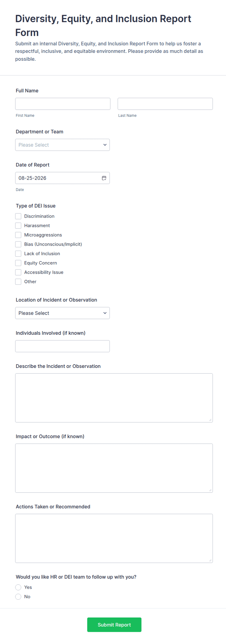Open the calendar picker icon
Image resolution: width=226 pixels, height=644 pixels.
pos(104,178)
